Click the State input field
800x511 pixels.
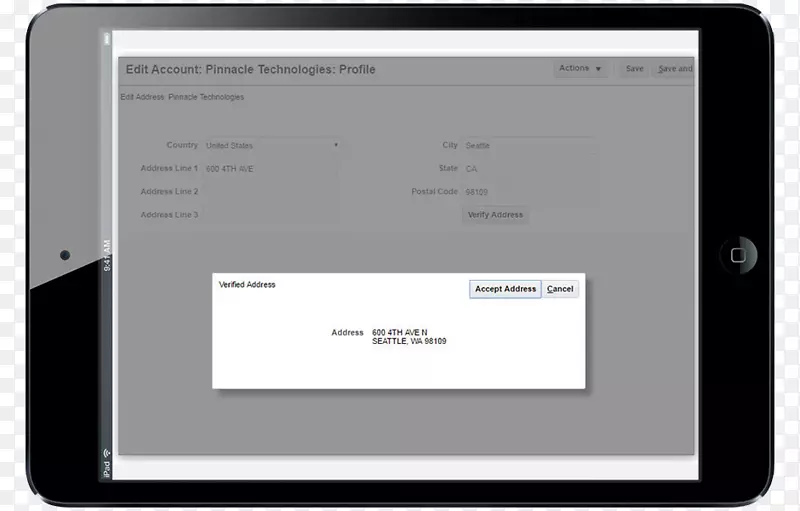[x=529, y=169]
